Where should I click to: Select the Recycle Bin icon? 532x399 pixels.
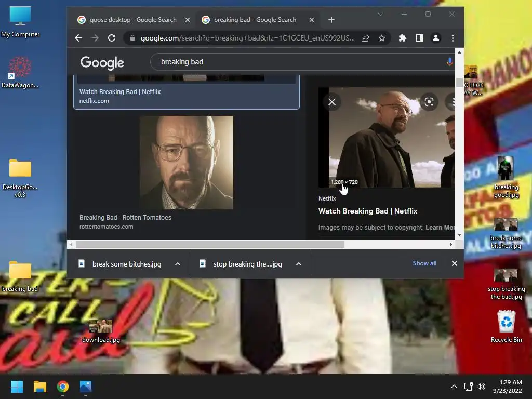coord(506,326)
